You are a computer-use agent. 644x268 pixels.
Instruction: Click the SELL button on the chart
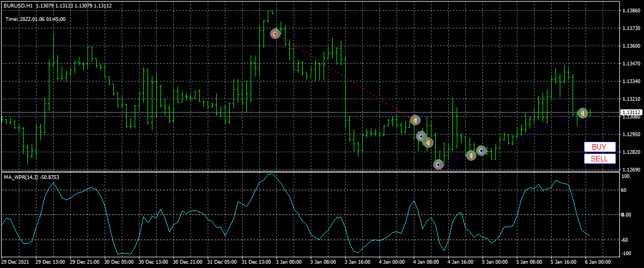pos(599,159)
